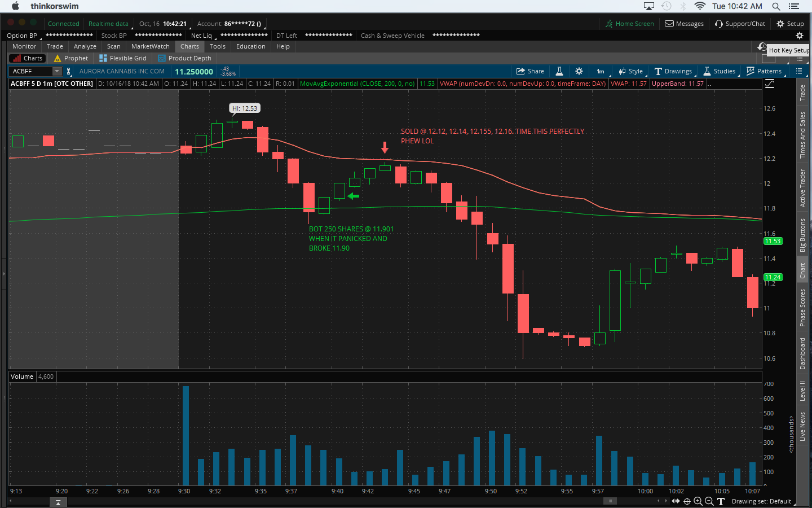The width and height of the screenshot is (812, 508).
Task: Open the flask Edit Studies icon
Action: [x=559, y=71]
